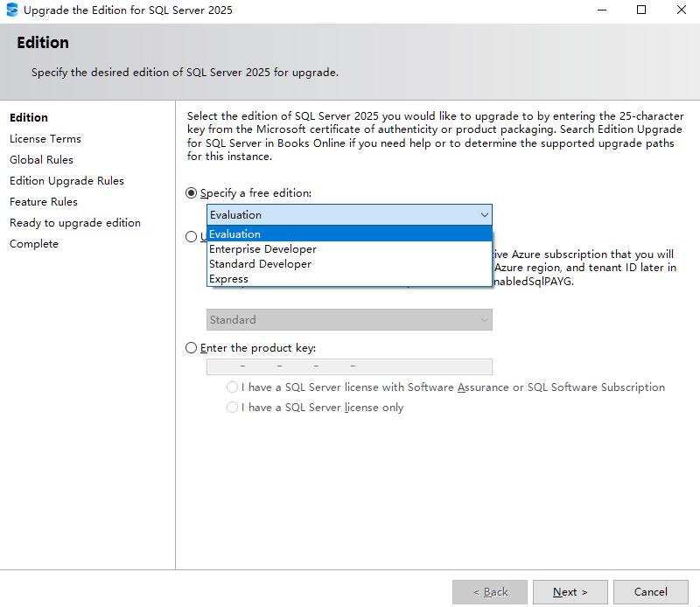Pick Standard Developer from the edition list
The width and height of the screenshot is (700, 607).
point(349,264)
